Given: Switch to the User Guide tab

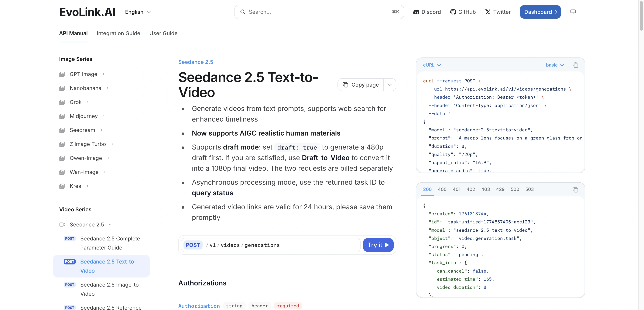Looking at the screenshot, I should [x=163, y=33].
